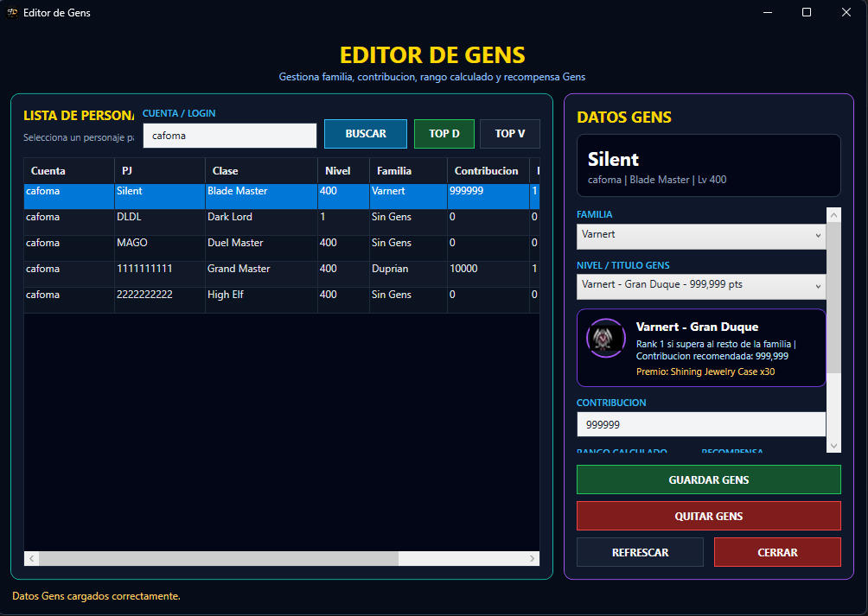This screenshot has height=616, width=868.
Task: Click the Contribucion column header
Action: [x=488, y=171]
